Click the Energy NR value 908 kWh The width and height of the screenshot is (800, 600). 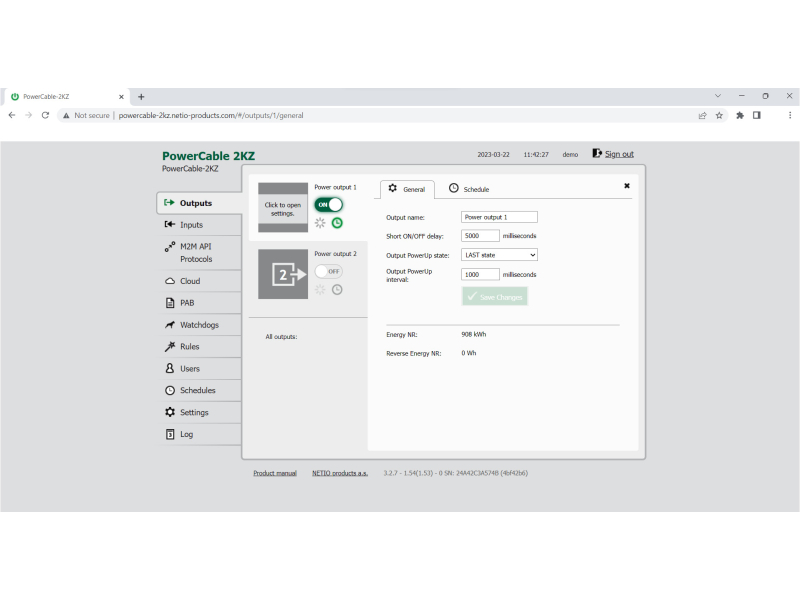click(x=474, y=335)
